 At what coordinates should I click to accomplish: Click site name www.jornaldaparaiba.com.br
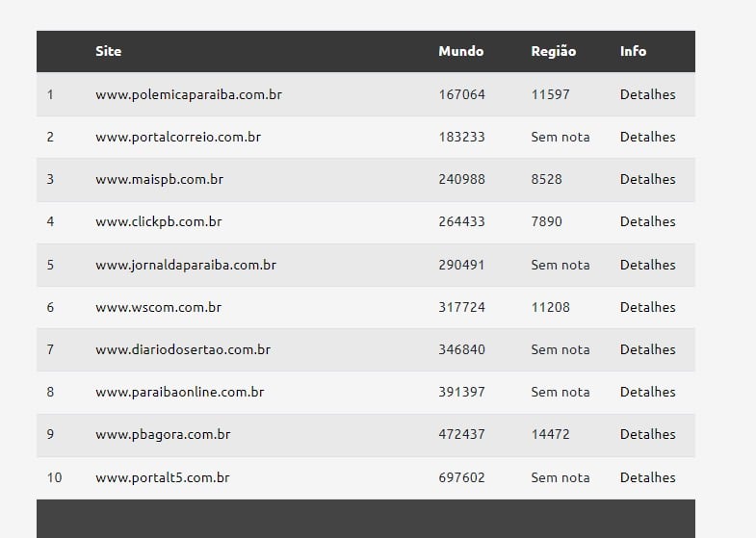tap(186, 266)
